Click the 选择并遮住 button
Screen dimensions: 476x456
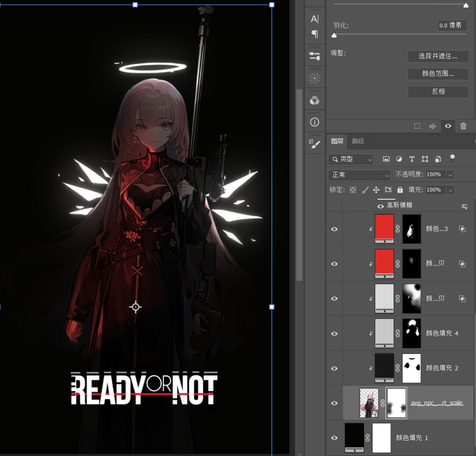(x=438, y=56)
